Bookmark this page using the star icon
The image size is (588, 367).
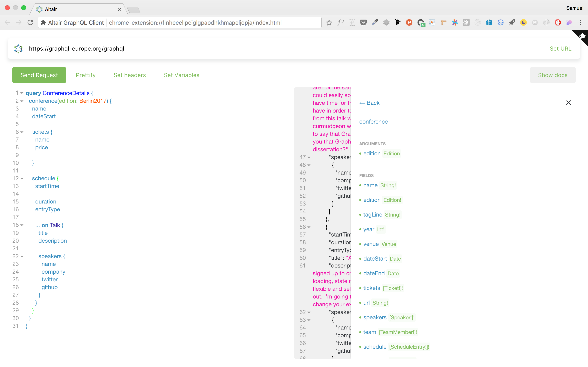click(x=329, y=22)
